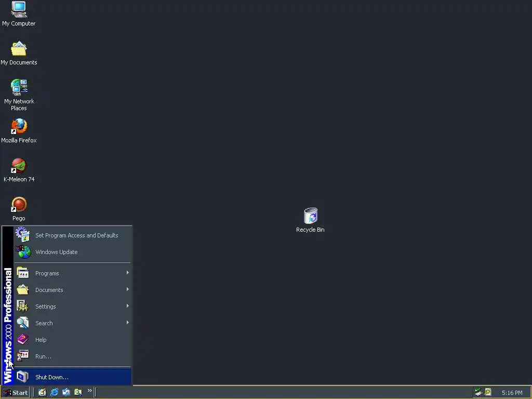Screen dimensions: 532x399
Task: Expand the Documents submenu arrow
Action: coord(128,289)
